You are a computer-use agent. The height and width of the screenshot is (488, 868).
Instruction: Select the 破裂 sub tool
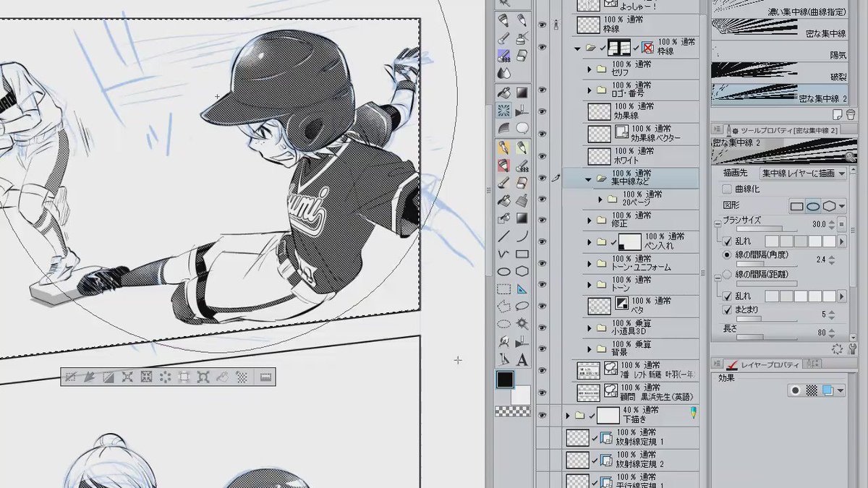tap(780, 73)
